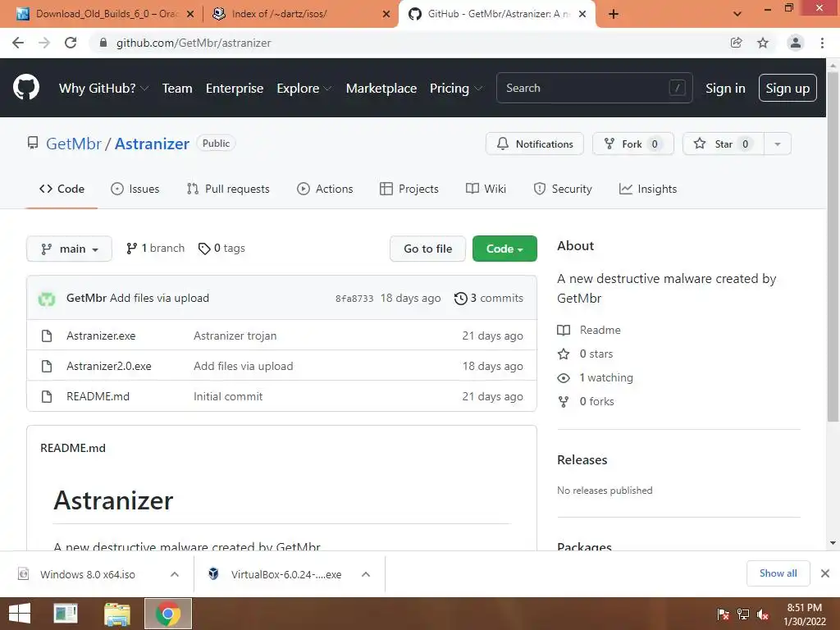
Task: Star the Astranizer repository
Action: pos(723,144)
